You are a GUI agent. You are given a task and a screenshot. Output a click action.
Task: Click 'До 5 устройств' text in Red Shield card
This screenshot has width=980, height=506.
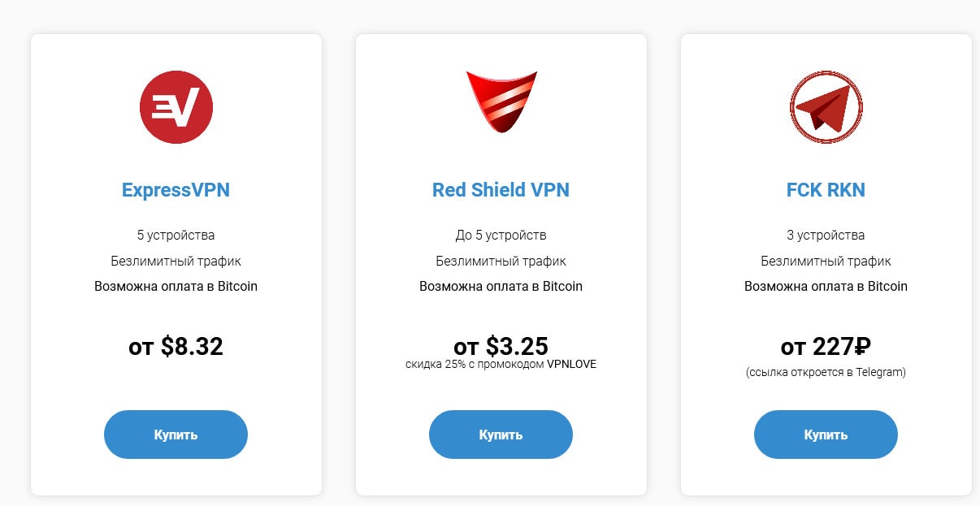(x=501, y=236)
